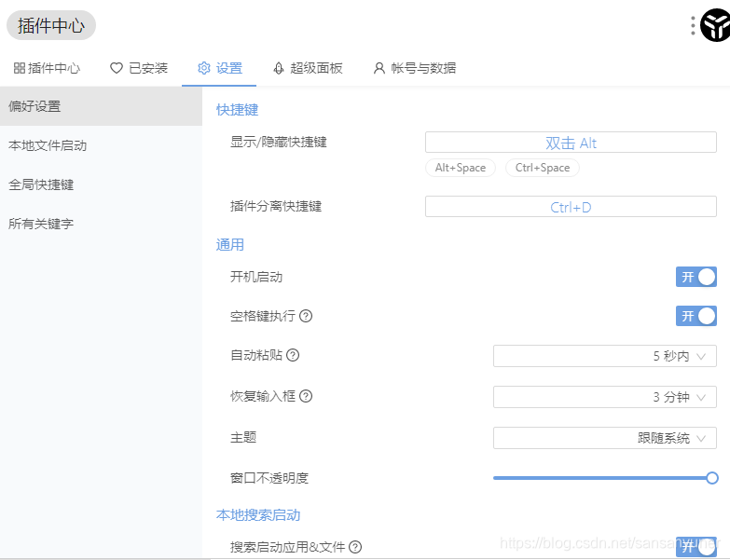Viewport: 730px width, 560px height.
Task: Click help icon beside 自动粘贴
Action: [x=293, y=355]
